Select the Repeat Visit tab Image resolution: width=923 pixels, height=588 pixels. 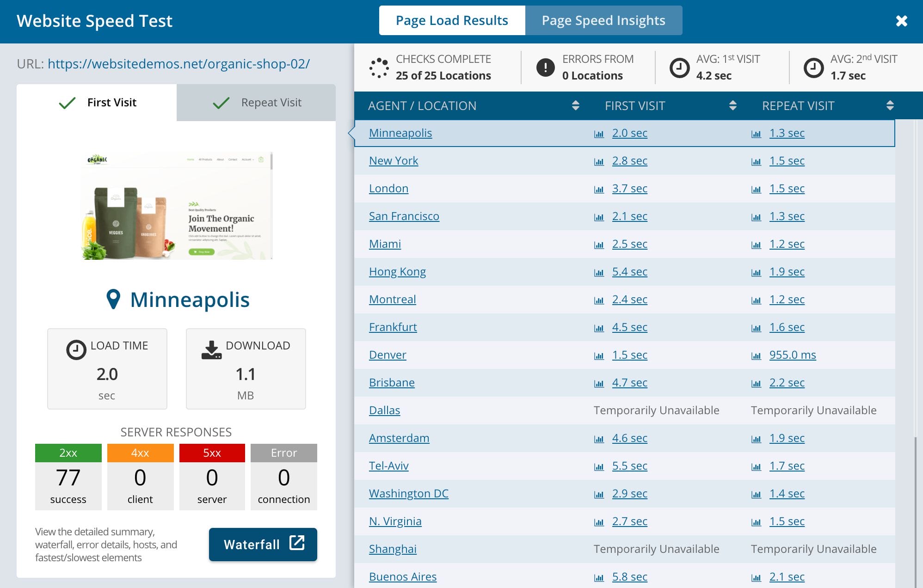click(256, 103)
